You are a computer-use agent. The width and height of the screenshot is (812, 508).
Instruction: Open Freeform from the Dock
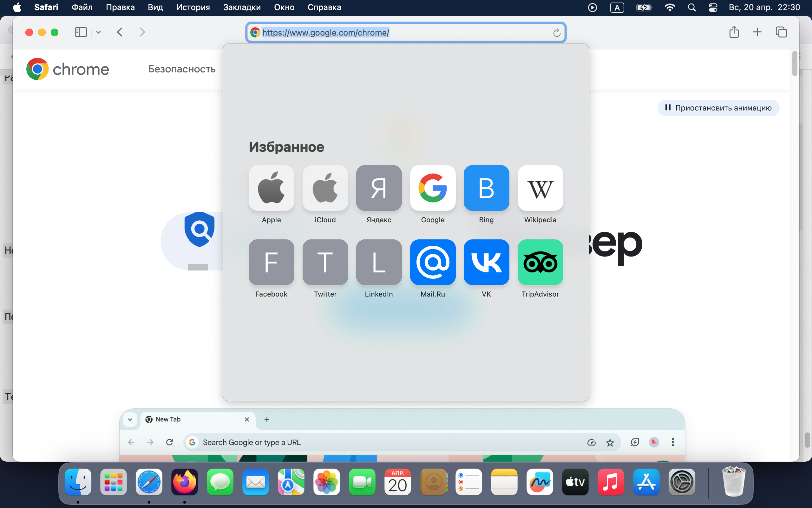540,482
